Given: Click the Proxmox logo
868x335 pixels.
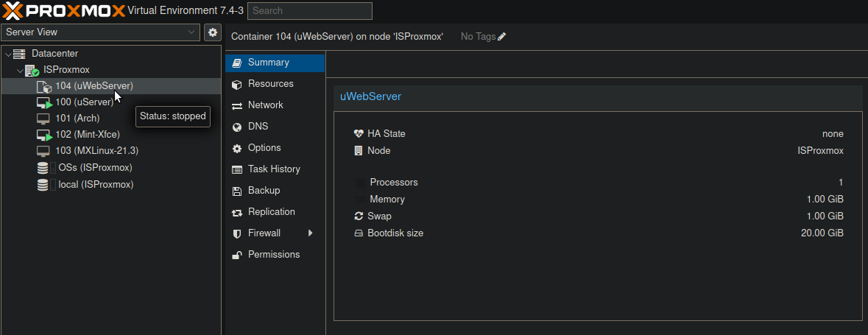Looking at the screenshot, I should (x=63, y=10).
